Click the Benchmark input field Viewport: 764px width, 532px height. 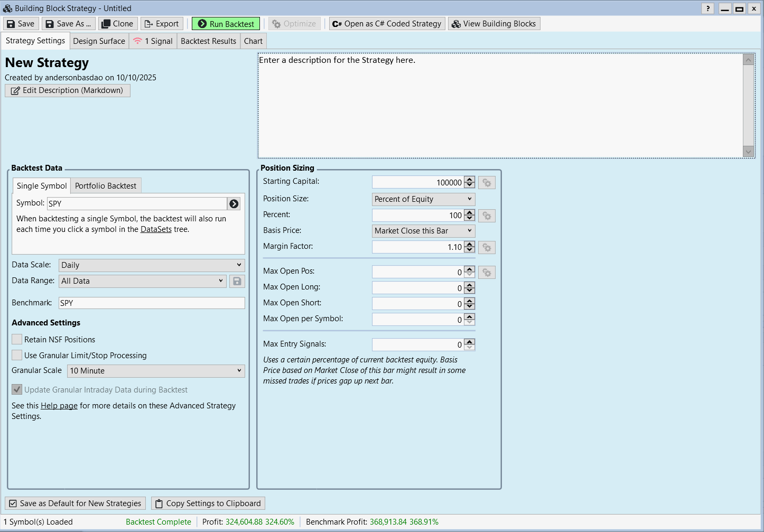click(151, 303)
